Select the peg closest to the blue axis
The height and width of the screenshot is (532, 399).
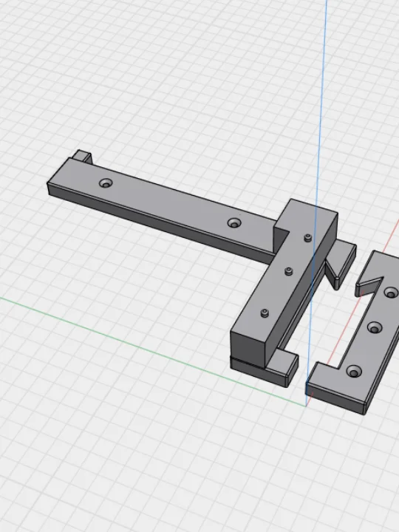[307, 238]
